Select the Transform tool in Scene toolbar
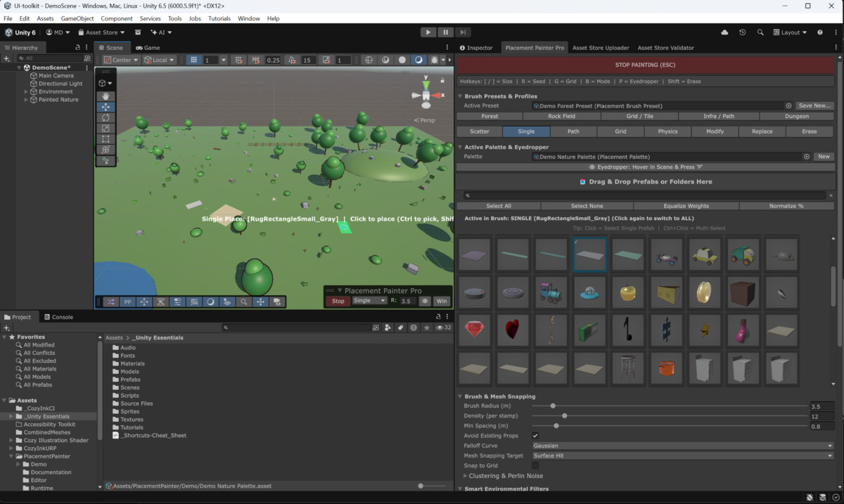 [105, 150]
